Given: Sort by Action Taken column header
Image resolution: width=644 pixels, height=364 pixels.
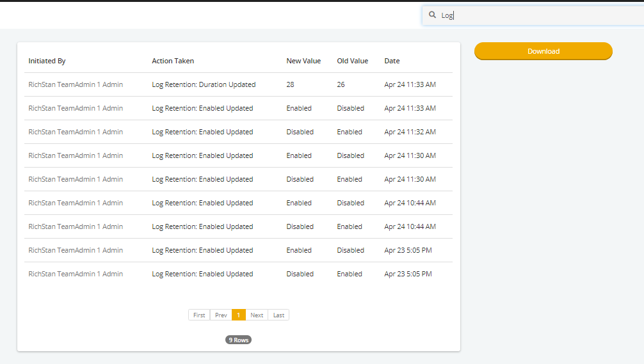Looking at the screenshot, I should pyautogui.click(x=173, y=61).
